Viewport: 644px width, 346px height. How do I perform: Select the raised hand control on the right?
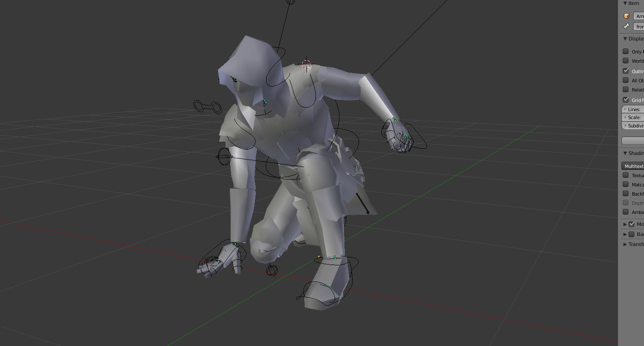pyautogui.click(x=404, y=136)
